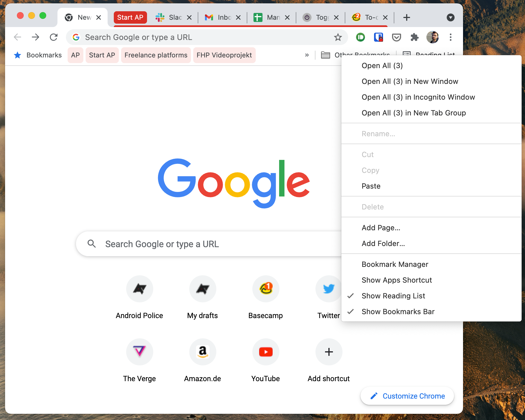Image resolution: width=525 pixels, height=420 pixels.
Task: Click the Chrome profile avatar
Action: click(433, 37)
